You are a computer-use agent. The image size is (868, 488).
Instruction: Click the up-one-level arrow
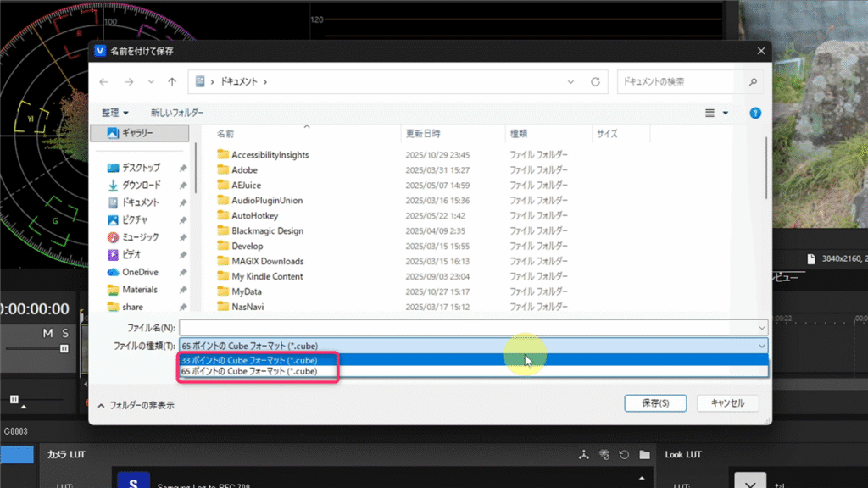click(172, 82)
